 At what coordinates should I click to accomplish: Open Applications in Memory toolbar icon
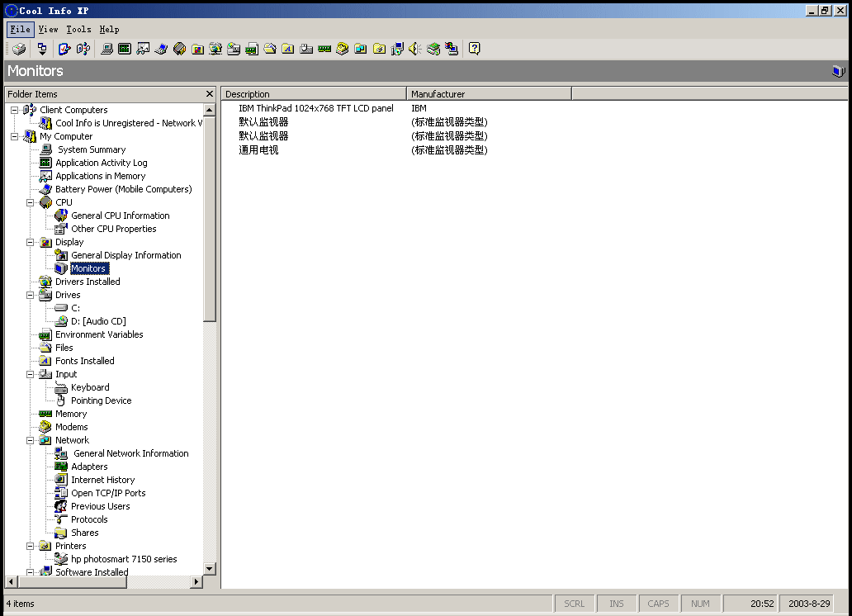coord(143,49)
